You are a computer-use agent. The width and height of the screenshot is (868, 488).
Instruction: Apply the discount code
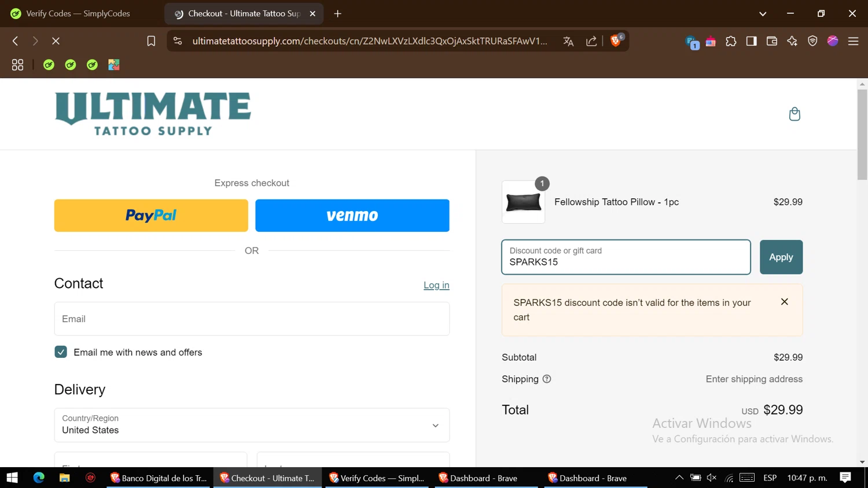pyautogui.click(x=781, y=257)
